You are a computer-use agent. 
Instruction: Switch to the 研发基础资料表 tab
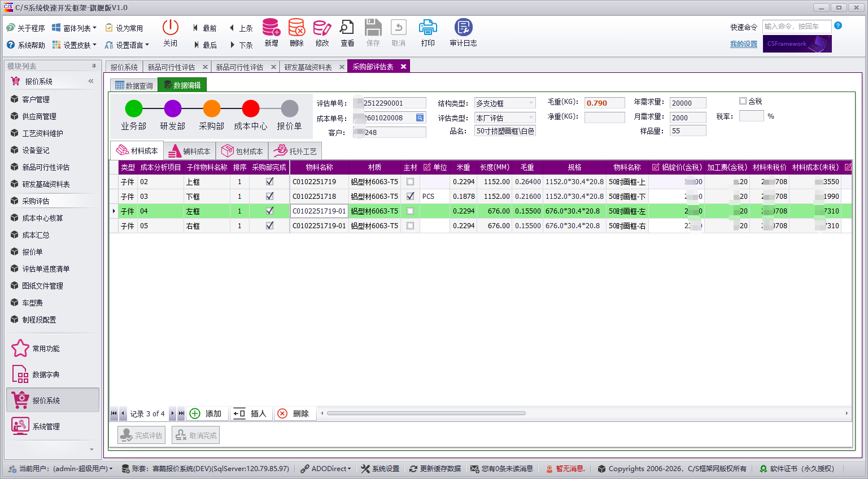pyautogui.click(x=308, y=67)
